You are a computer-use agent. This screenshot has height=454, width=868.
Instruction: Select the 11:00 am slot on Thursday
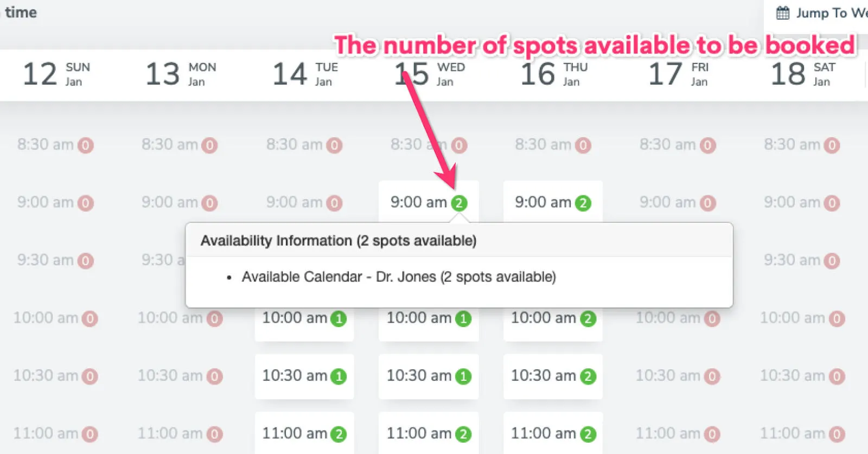pyautogui.click(x=552, y=433)
